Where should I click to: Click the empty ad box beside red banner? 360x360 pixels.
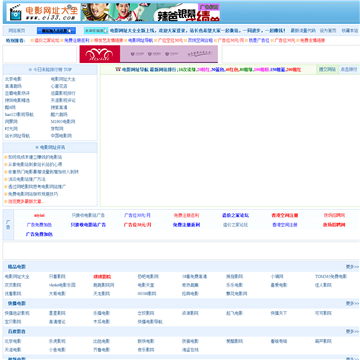pos(41,54)
